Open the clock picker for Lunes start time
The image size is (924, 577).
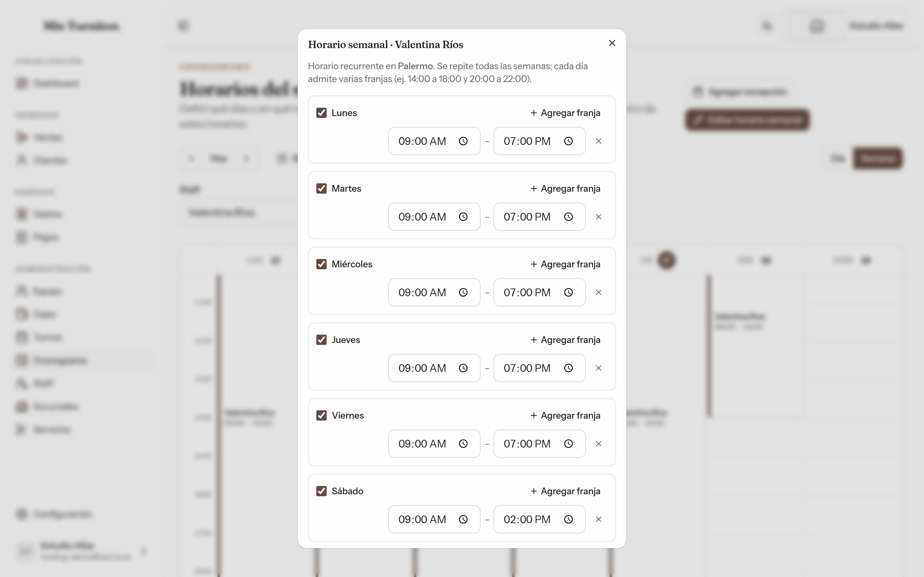pyautogui.click(x=463, y=141)
